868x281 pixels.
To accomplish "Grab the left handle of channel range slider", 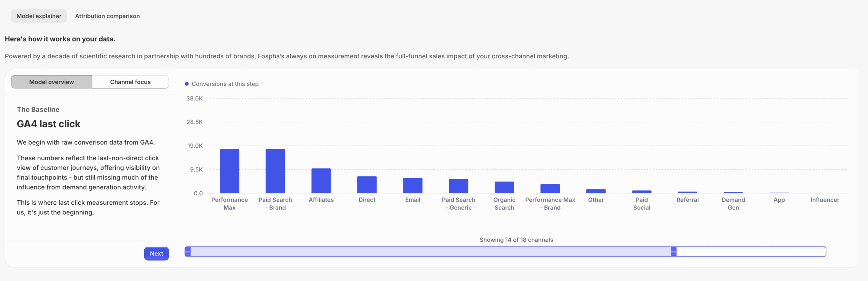I will pos(188,251).
